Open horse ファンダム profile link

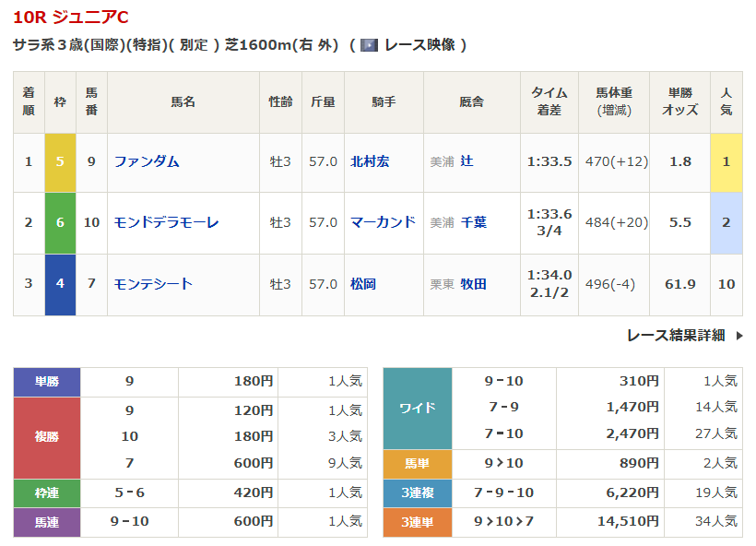(147, 161)
